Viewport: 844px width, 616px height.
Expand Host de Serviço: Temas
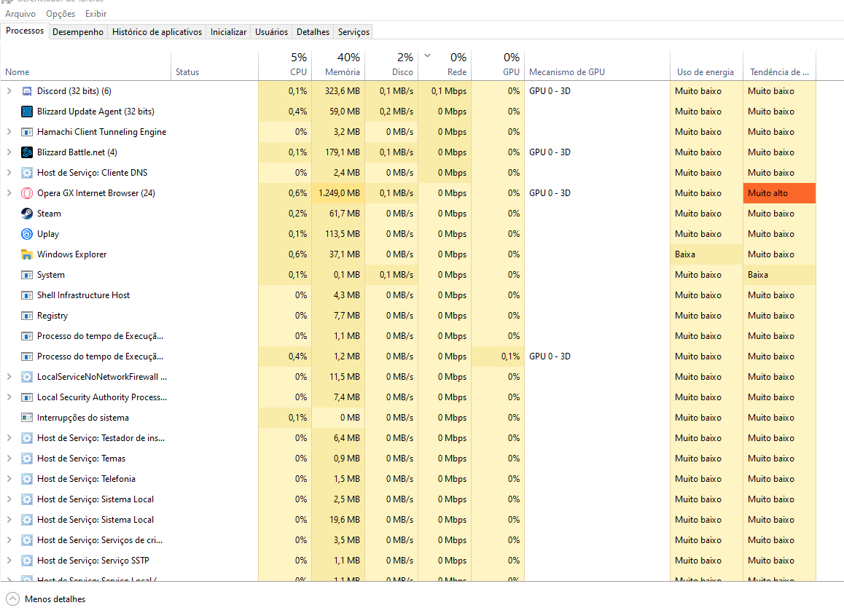(x=9, y=459)
